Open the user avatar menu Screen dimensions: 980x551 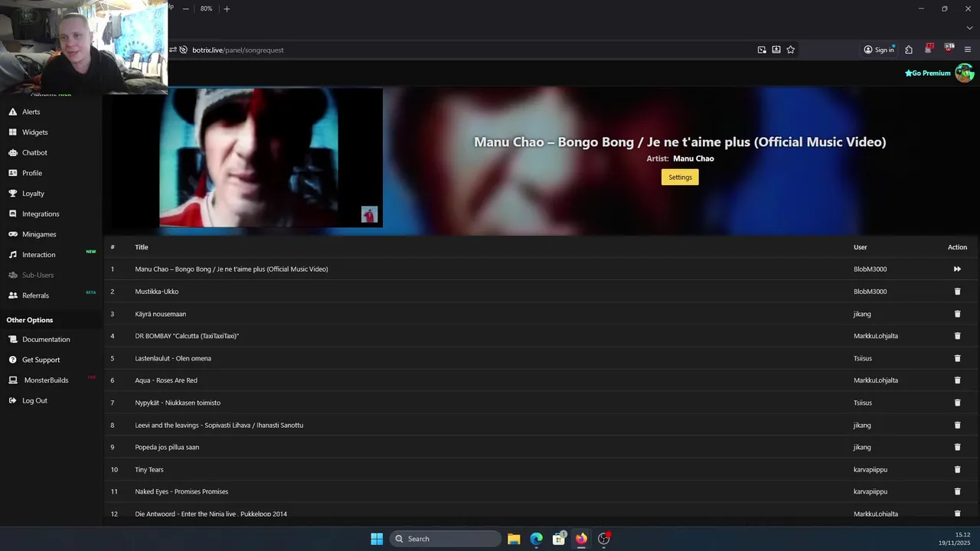(965, 73)
